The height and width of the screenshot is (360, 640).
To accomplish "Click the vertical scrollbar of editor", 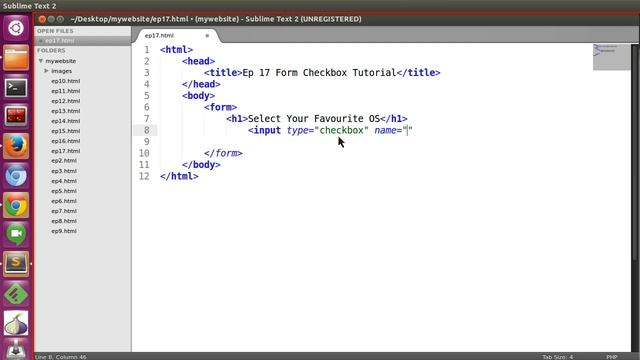I will point(635,151).
